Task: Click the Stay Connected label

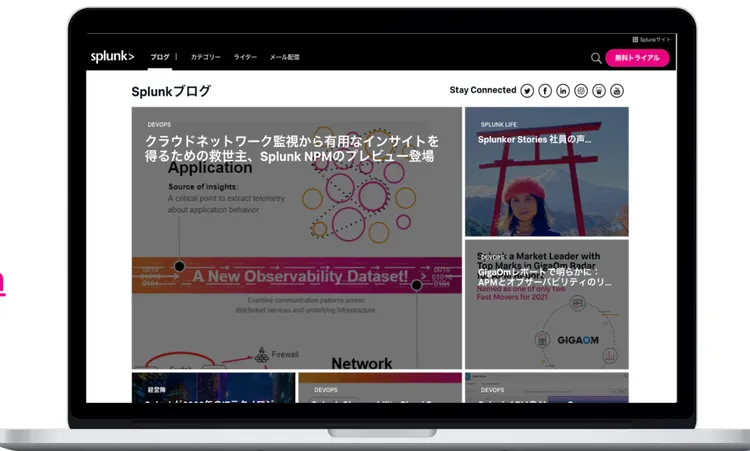Action: tap(483, 90)
